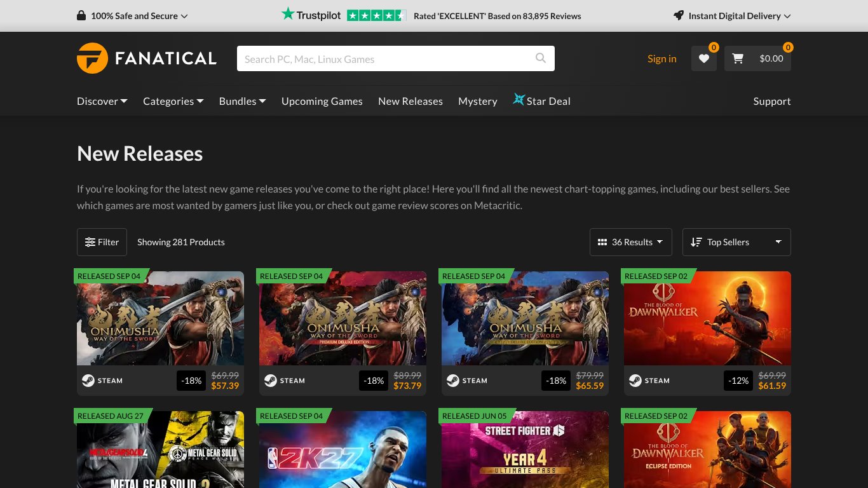Click the $0.00 cart total
The height and width of the screenshot is (488, 868).
tap(771, 58)
